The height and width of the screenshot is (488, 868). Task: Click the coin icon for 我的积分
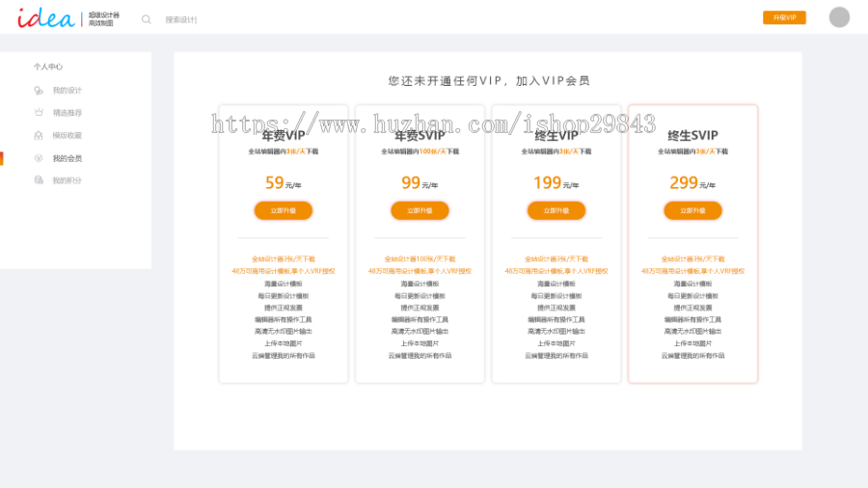pyautogui.click(x=39, y=180)
